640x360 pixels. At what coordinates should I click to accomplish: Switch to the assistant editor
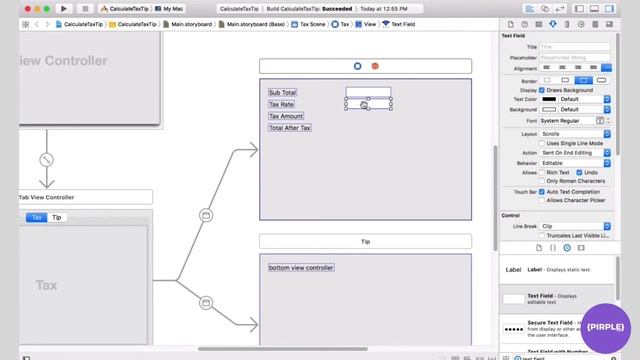point(545,9)
